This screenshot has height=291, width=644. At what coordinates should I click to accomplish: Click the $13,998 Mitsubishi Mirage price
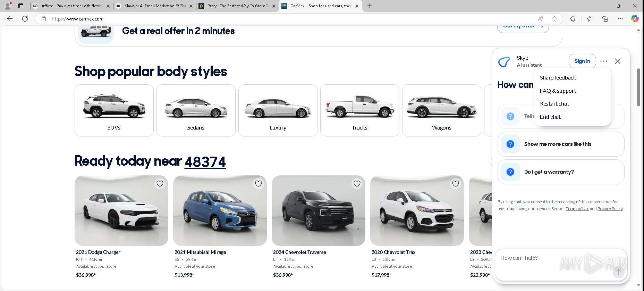tap(184, 275)
